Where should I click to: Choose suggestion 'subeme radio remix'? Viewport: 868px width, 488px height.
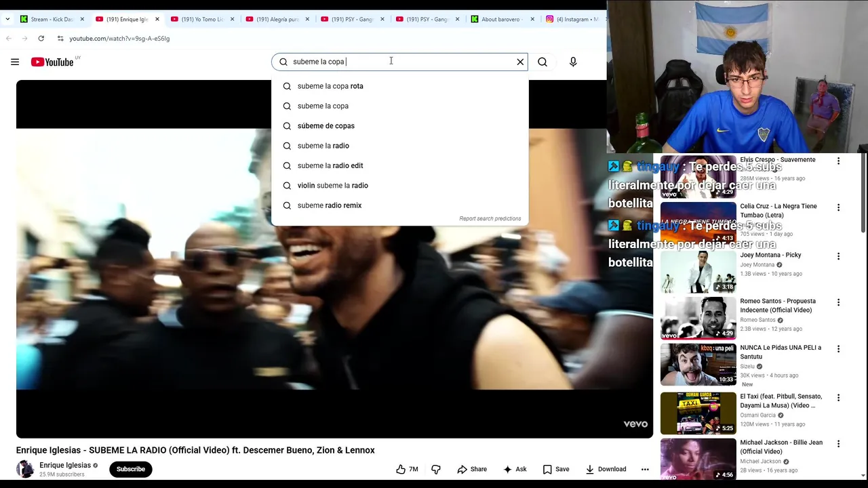399,205
